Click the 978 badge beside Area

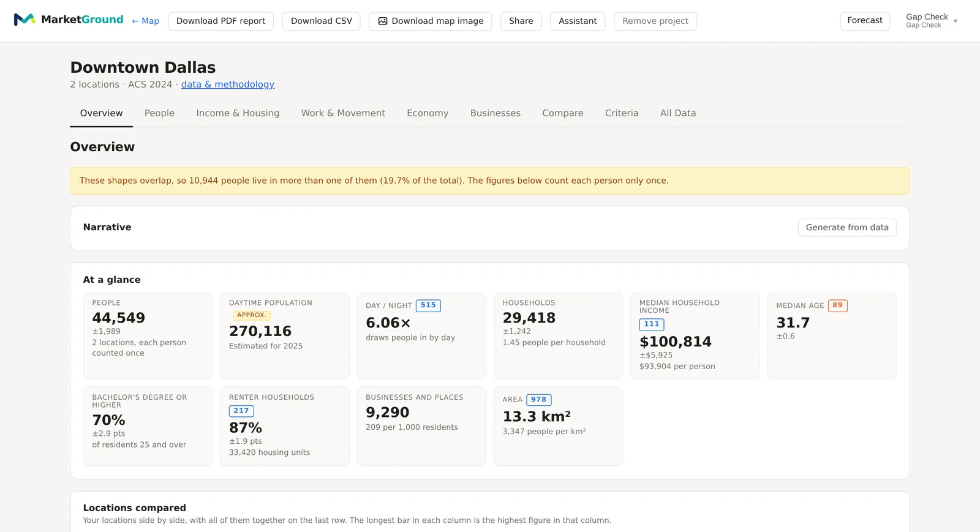(x=539, y=400)
